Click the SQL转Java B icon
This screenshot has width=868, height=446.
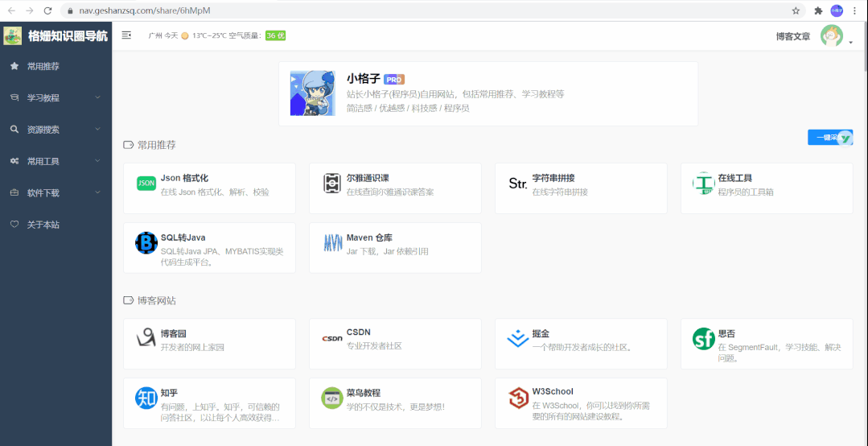pos(146,242)
